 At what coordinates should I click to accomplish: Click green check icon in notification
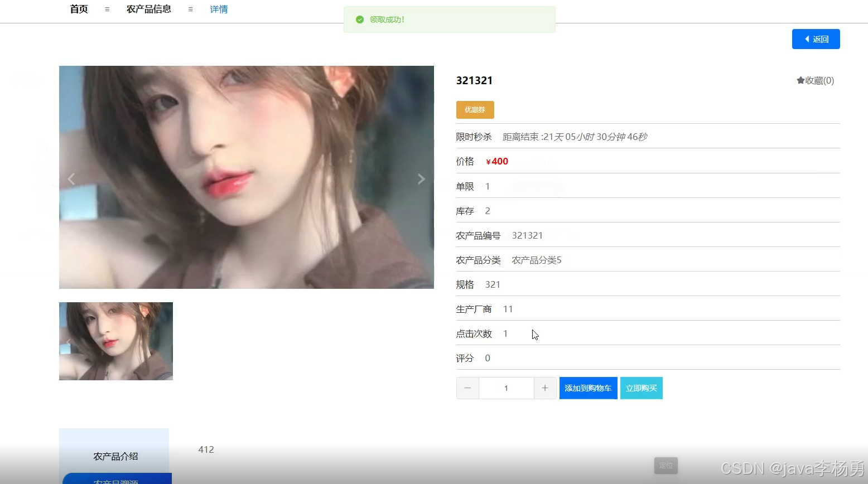coord(360,20)
